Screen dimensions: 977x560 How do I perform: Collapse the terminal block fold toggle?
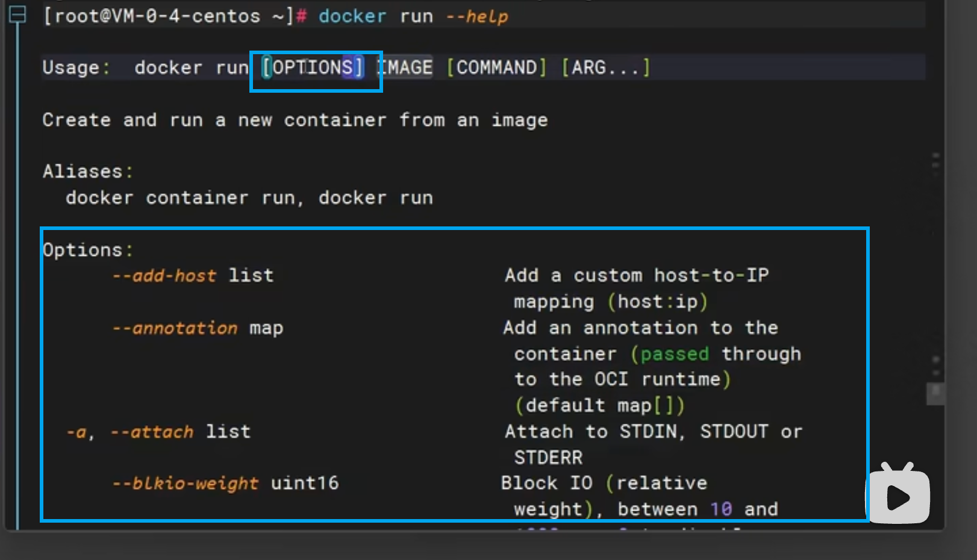(18, 15)
